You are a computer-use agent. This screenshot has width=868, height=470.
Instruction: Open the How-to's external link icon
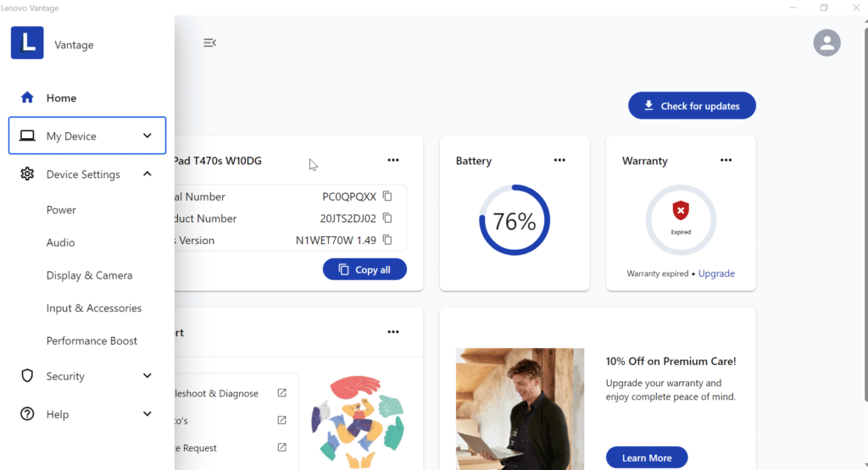[281, 420]
